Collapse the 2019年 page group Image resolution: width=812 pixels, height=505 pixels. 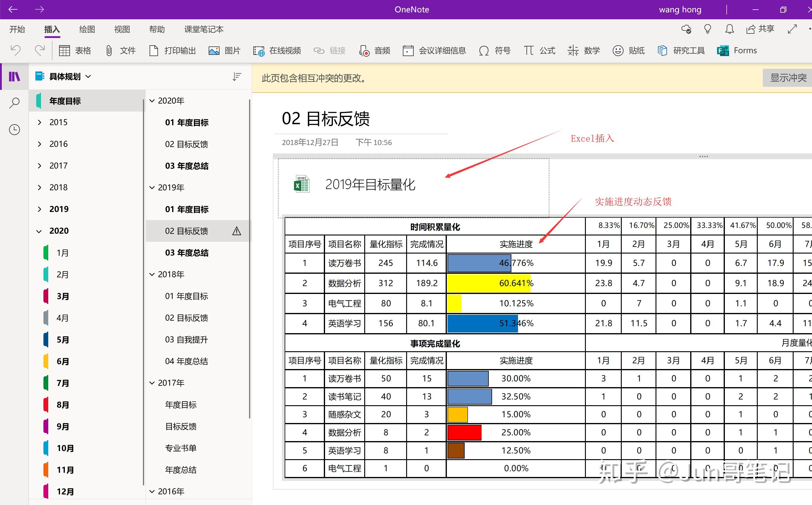click(x=152, y=187)
